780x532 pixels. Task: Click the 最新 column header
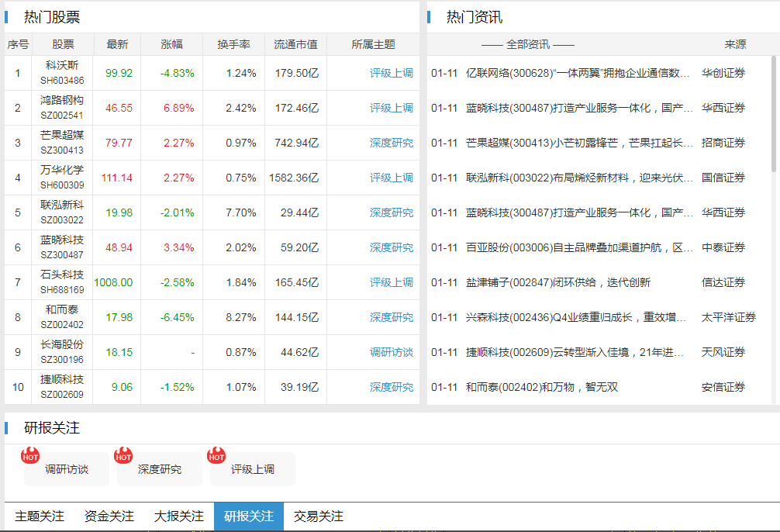point(117,44)
